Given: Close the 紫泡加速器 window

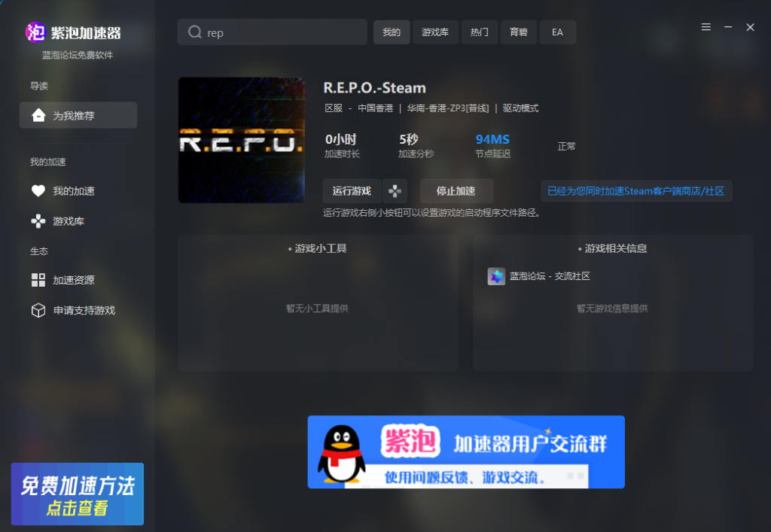Looking at the screenshot, I should coord(751,27).
